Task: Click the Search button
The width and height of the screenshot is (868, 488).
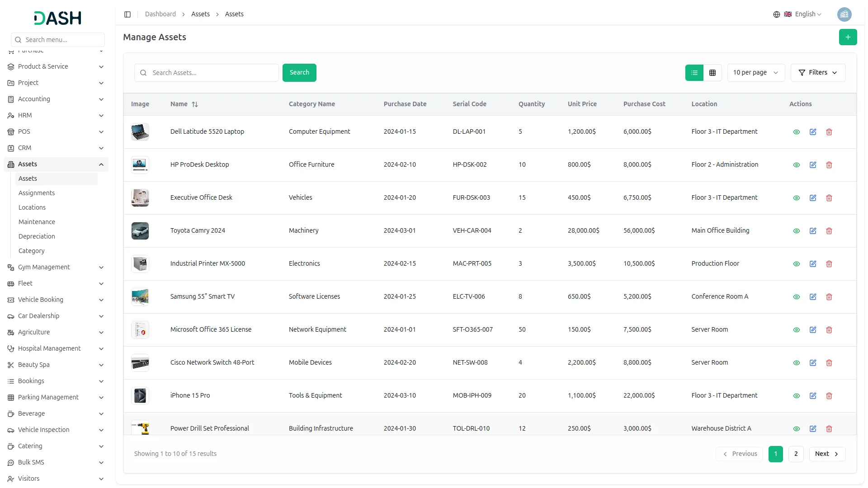Action: point(299,72)
